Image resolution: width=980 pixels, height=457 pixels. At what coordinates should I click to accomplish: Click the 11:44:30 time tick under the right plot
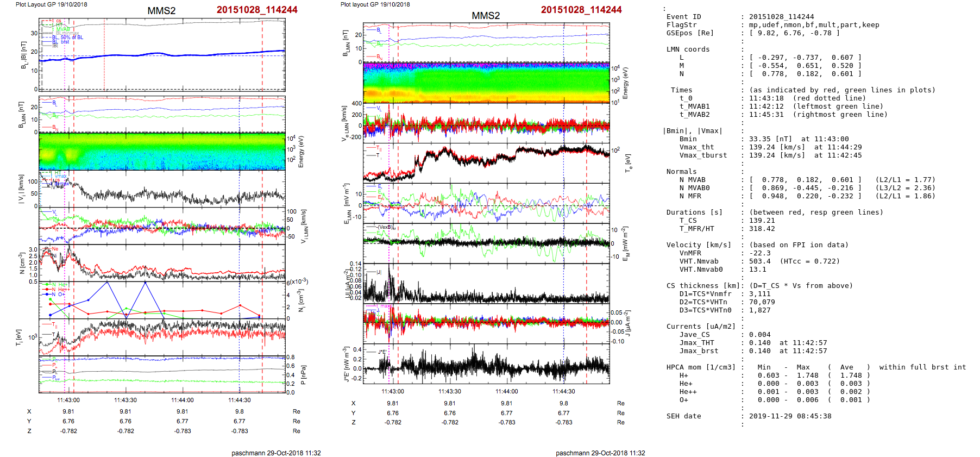[x=563, y=391]
